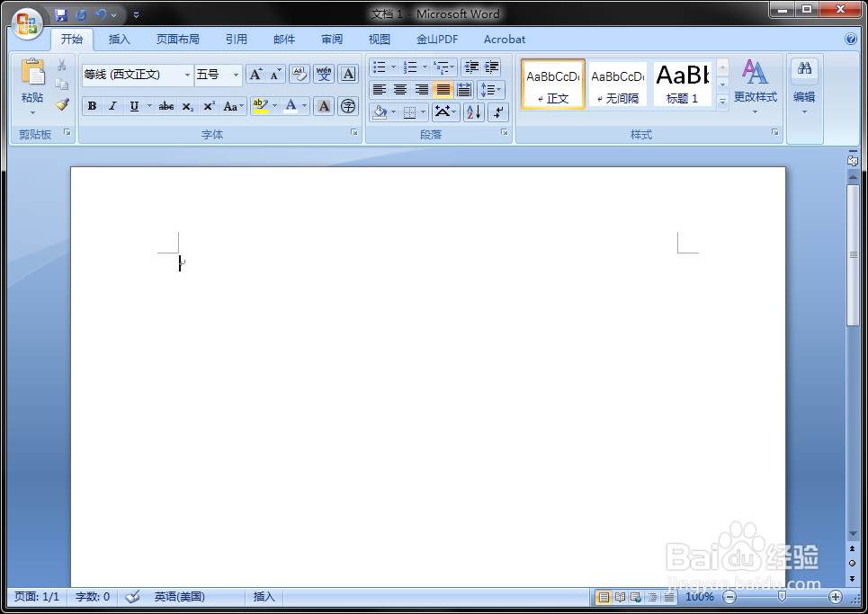Toggle show paragraph marks
This screenshot has width=868, height=614.
coord(498,112)
